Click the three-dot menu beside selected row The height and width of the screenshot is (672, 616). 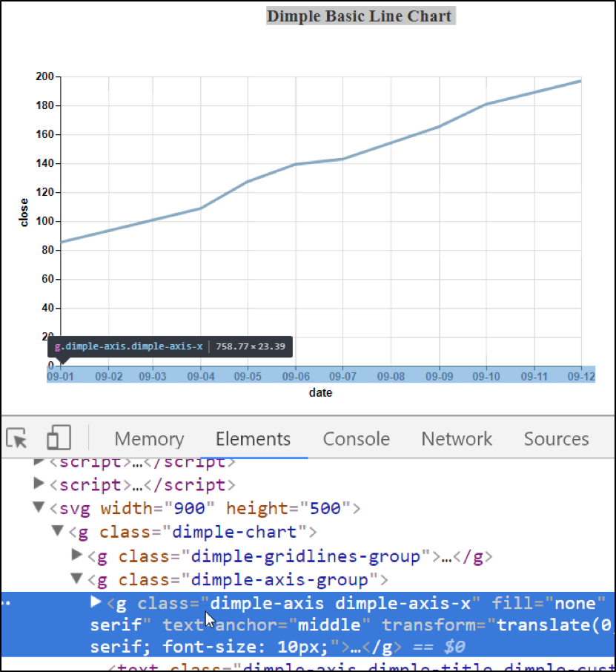[x=6, y=603]
